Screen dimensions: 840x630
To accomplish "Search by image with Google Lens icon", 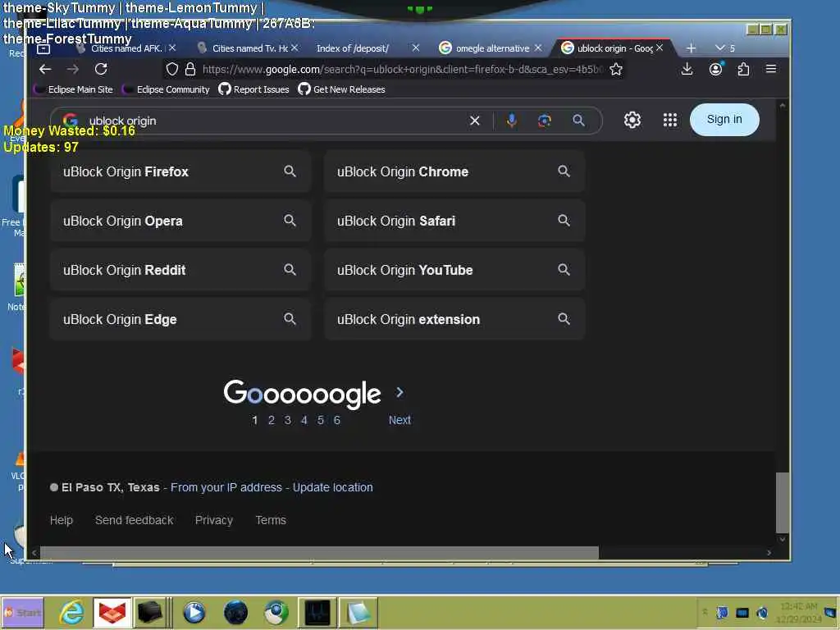I will pyautogui.click(x=545, y=121).
